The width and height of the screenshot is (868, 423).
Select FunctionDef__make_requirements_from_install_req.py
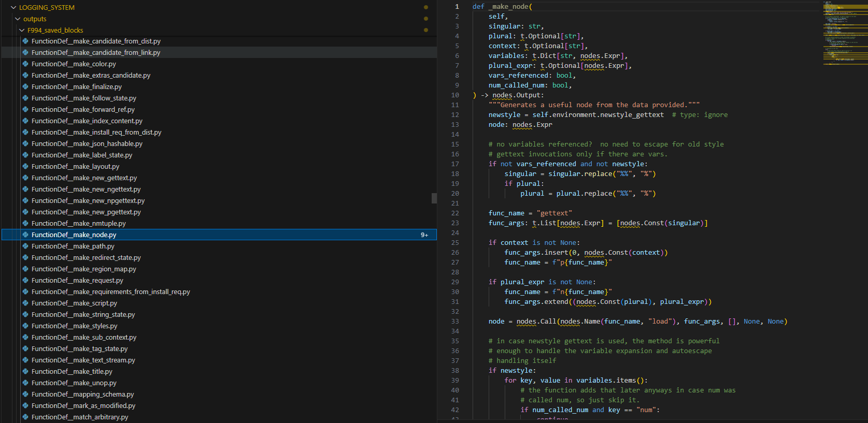click(x=110, y=292)
